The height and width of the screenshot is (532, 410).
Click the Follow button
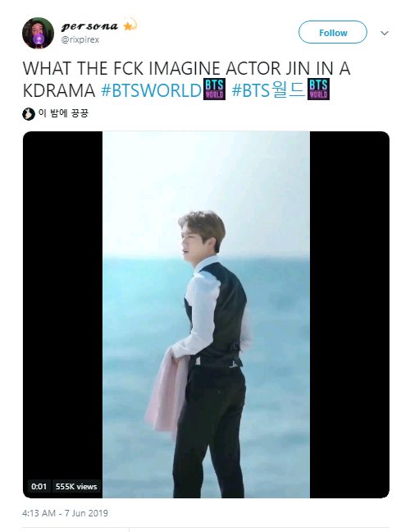click(x=332, y=32)
